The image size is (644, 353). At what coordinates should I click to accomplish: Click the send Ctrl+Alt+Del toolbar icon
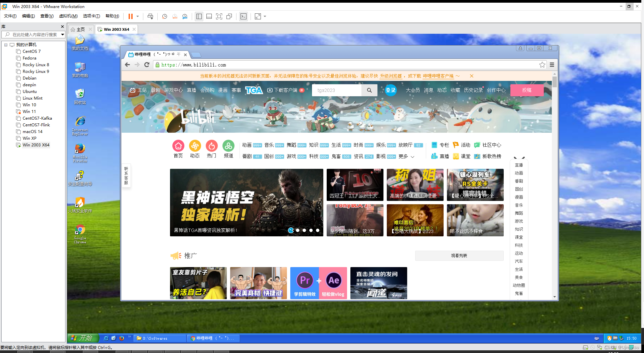150,16
